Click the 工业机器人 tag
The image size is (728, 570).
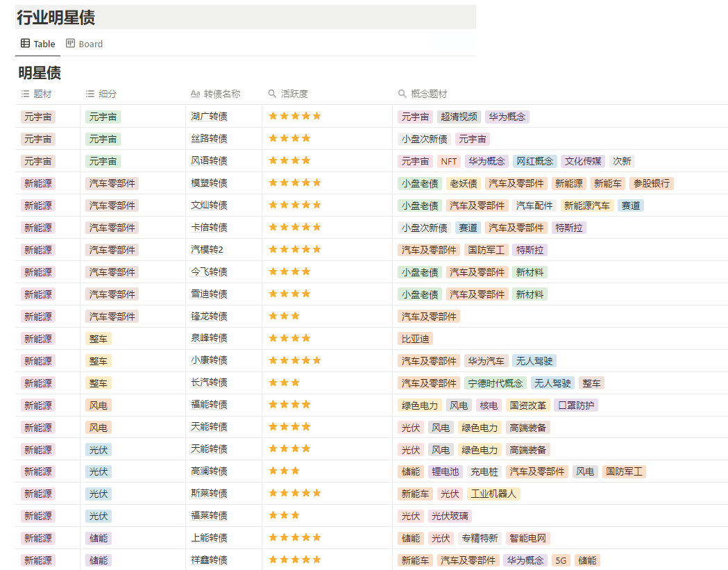coord(493,494)
